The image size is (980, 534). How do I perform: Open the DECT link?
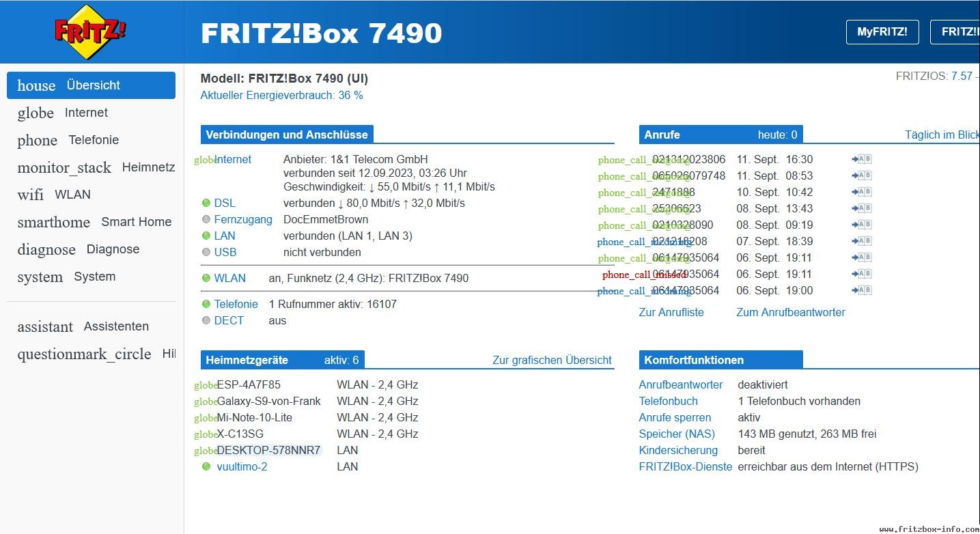(x=229, y=320)
